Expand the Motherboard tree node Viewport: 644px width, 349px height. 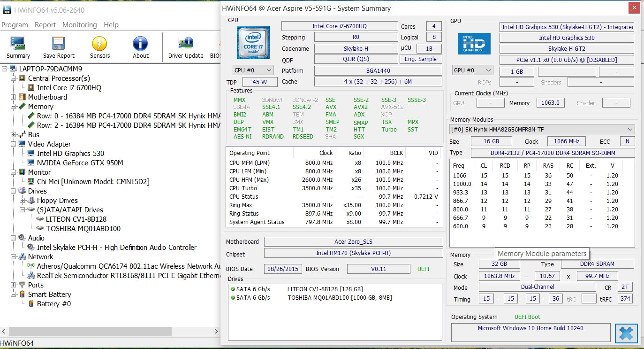13,97
